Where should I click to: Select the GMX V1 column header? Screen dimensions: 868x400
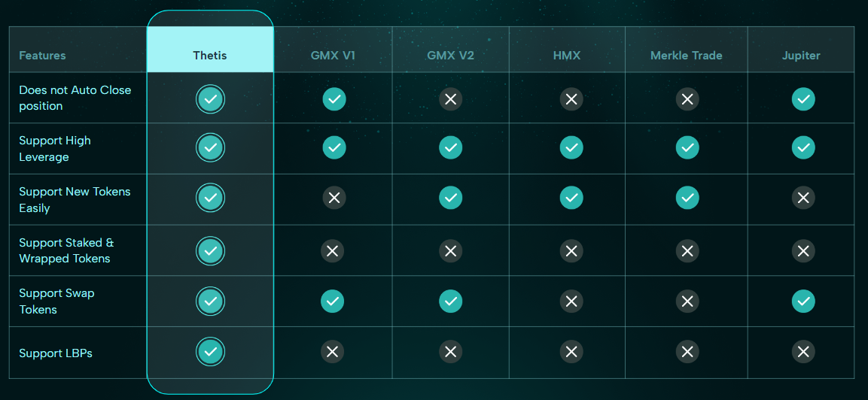pyautogui.click(x=333, y=56)
